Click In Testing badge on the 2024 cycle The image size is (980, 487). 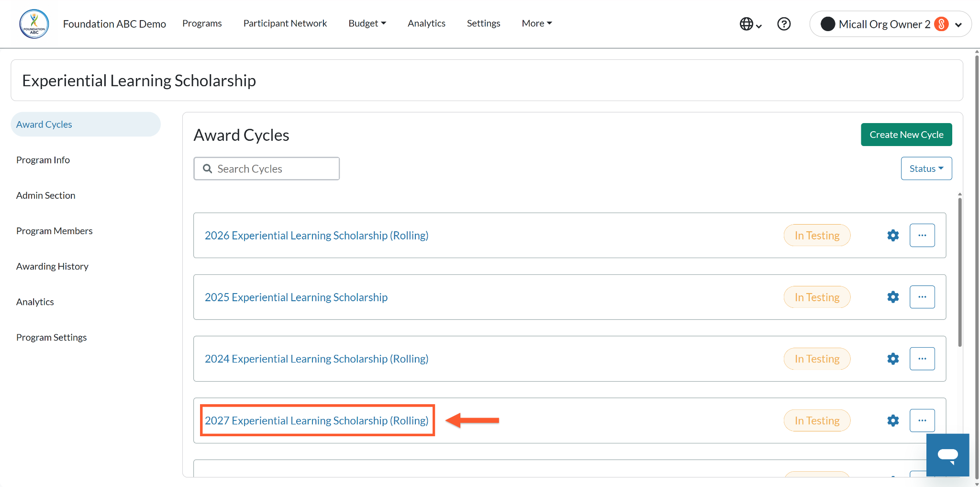coord(817,359)
